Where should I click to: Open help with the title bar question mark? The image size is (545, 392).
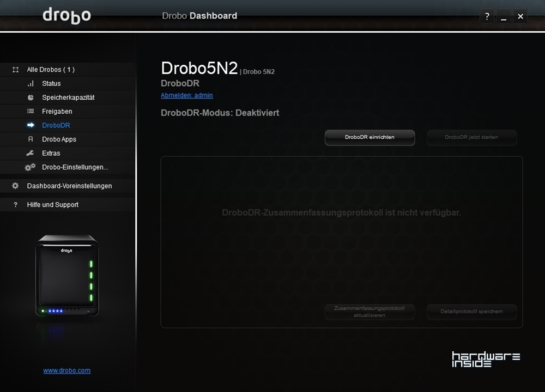click(x=487, y=16)
